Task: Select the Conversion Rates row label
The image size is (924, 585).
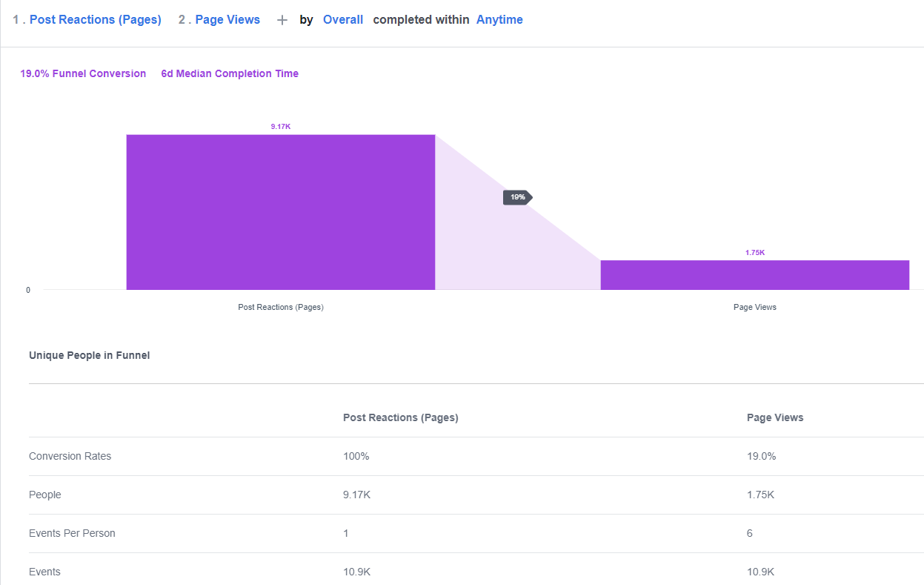Action: pos(70,456)
